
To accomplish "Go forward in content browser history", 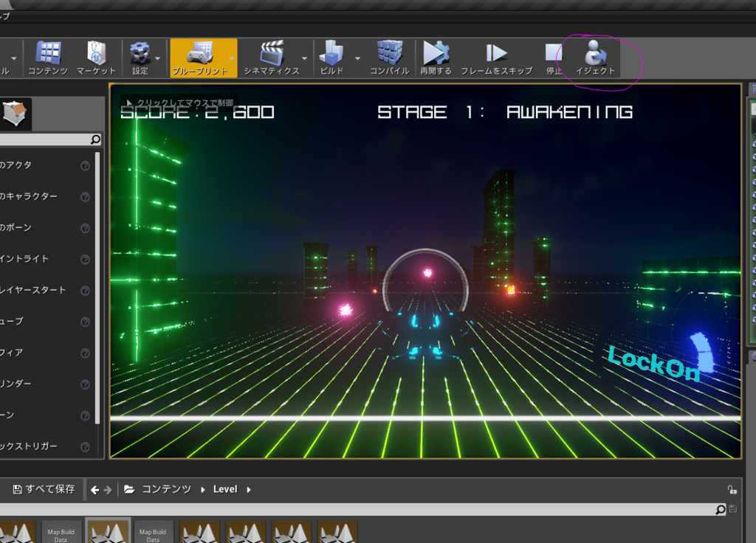I will tap(108, 490).
